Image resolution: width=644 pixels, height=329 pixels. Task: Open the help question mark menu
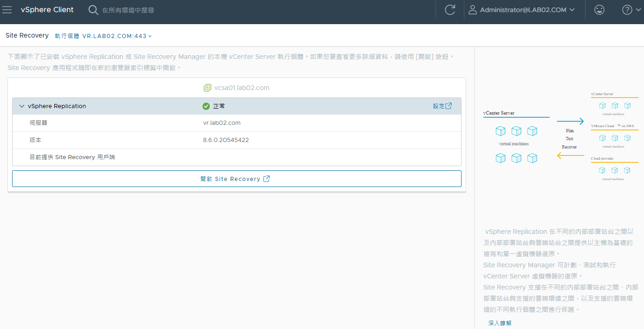[x=631, y=10]
